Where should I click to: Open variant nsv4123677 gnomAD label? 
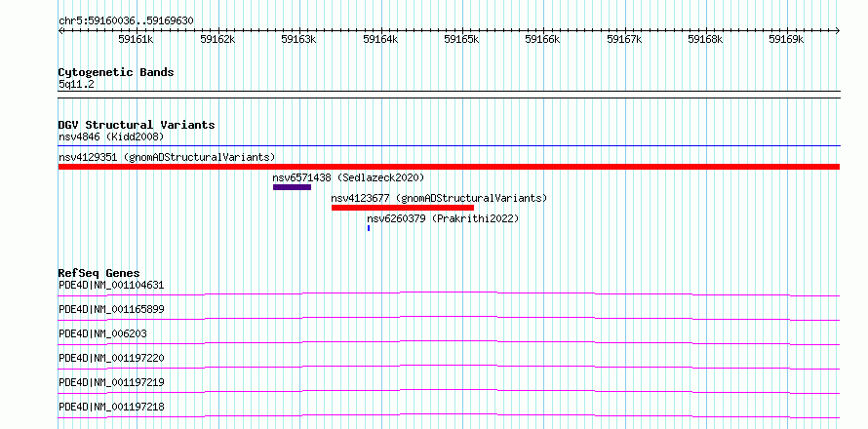click(x=439, y=198)
